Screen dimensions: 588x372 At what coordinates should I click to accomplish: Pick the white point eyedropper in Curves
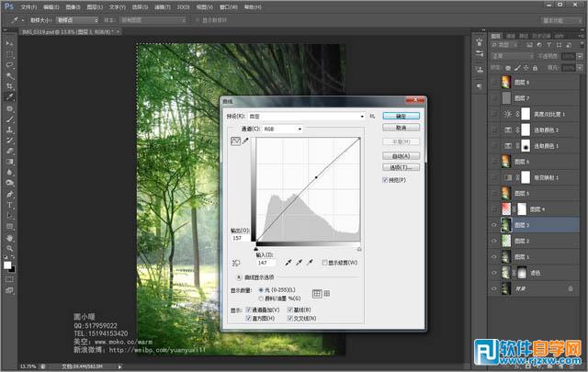point(310,263)
